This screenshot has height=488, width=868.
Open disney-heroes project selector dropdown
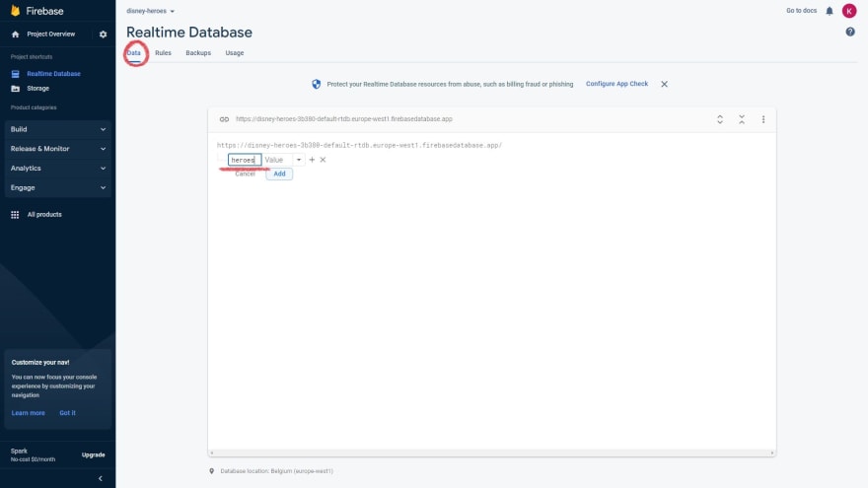(150, 11)
